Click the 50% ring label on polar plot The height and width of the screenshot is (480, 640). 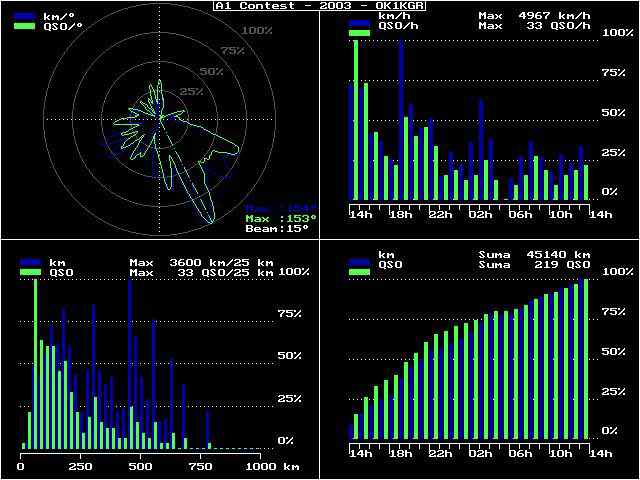tap(211, 72)
